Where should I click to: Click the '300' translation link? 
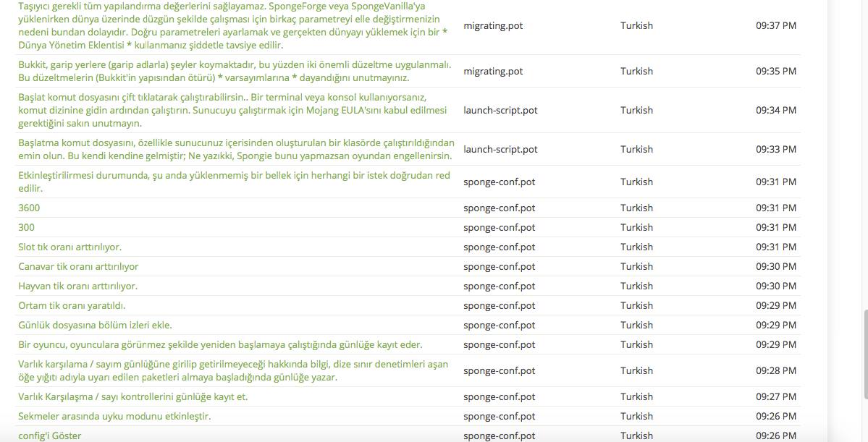26,227
